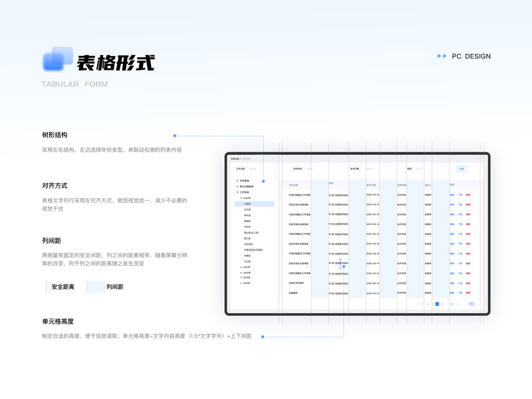Click red delete link in last table row
This screenshot has width=532, height=399.
pos(468,293)
